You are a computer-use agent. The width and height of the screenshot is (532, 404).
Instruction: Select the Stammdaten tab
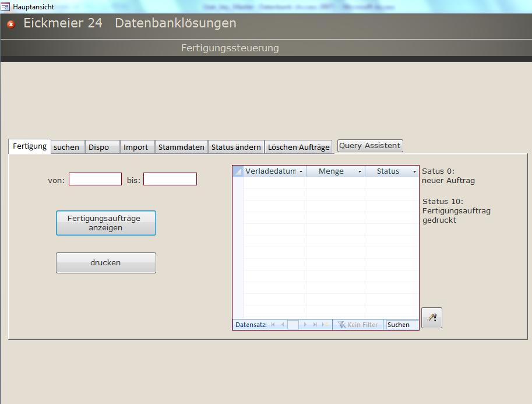[x=181, y=147]
